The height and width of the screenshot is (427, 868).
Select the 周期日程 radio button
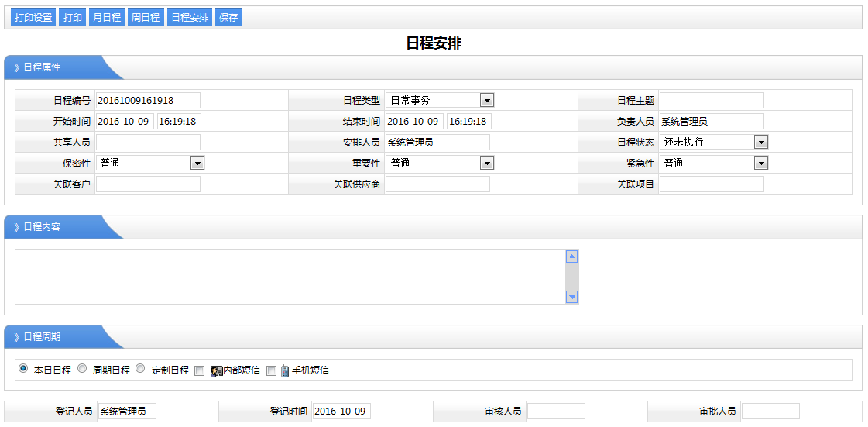pyautogui.click(x=82, y=369)
